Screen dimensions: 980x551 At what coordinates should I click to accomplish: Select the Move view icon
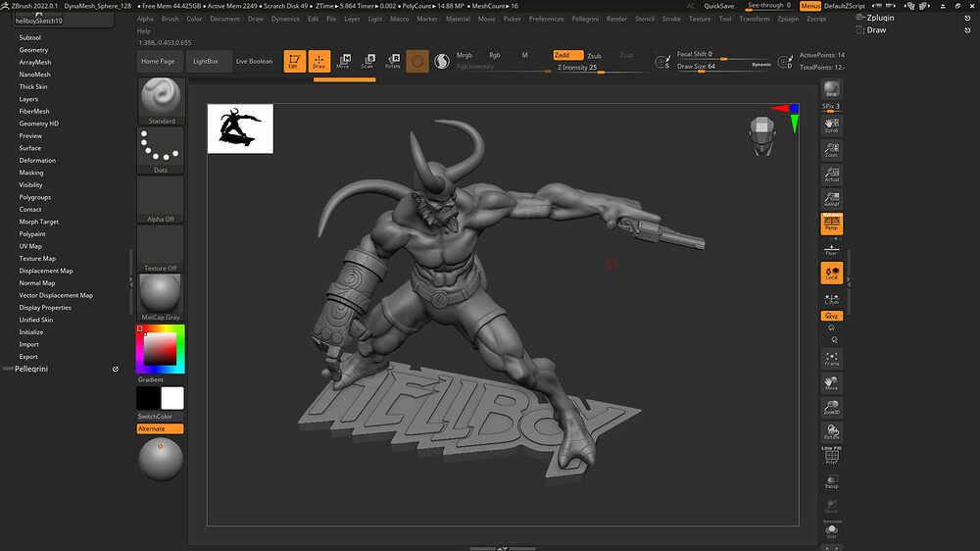click(x=831, y=383)
